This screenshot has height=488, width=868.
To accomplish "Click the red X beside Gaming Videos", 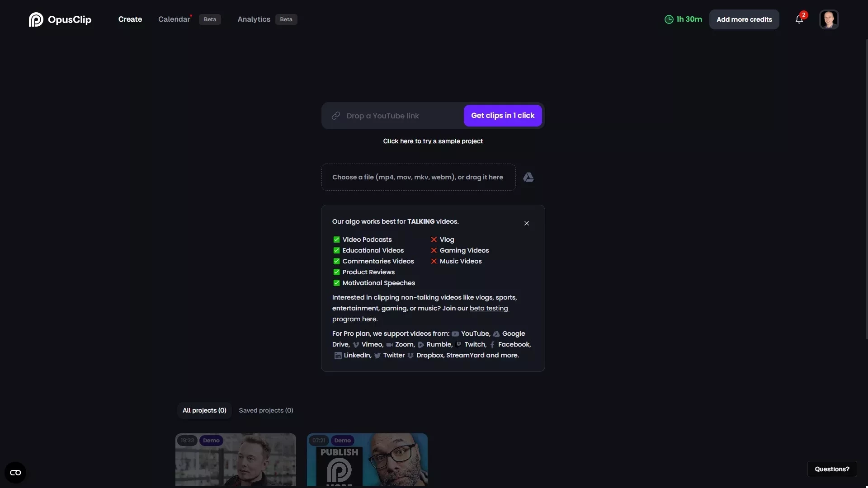I will (x=434, y=250).
